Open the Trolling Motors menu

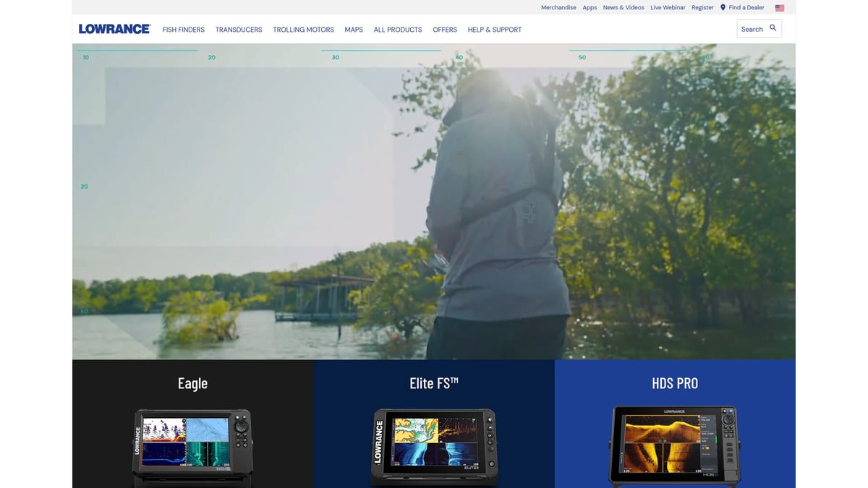click(303, 30)
